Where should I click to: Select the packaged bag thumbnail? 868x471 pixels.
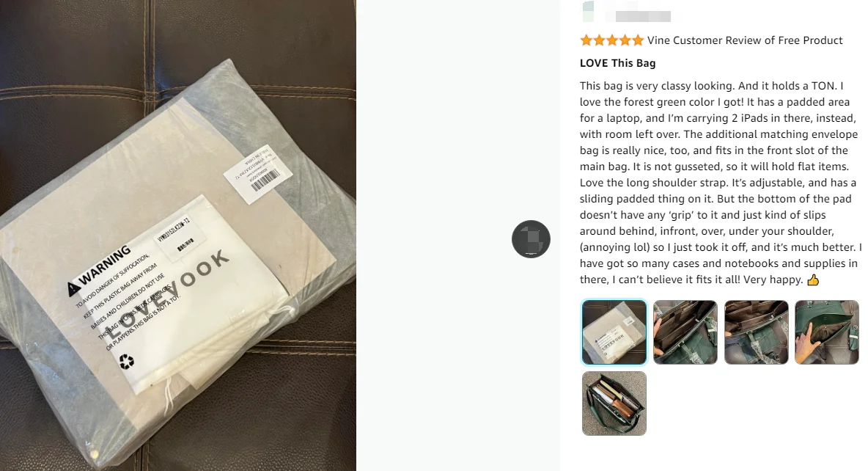[x=614, y=332]
